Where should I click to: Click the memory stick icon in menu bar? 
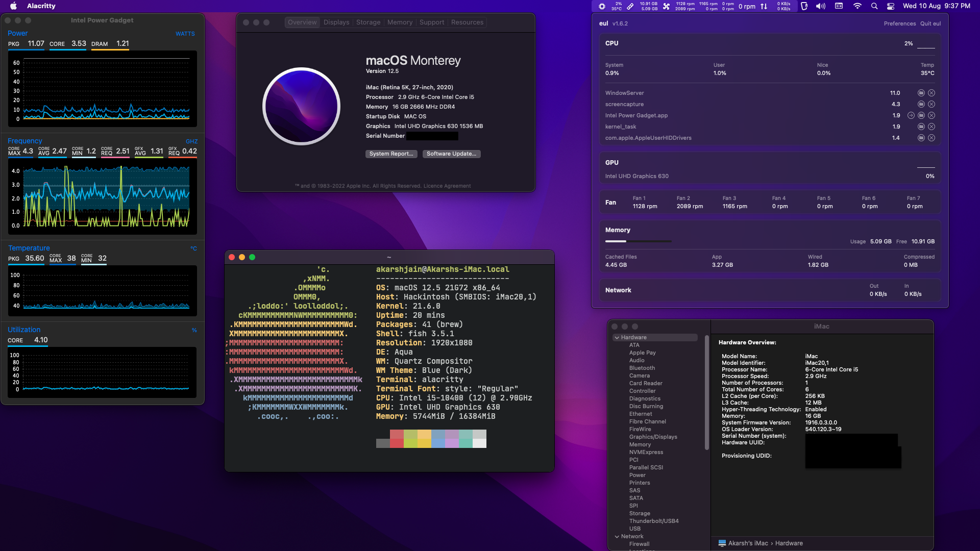coord(630,6)
